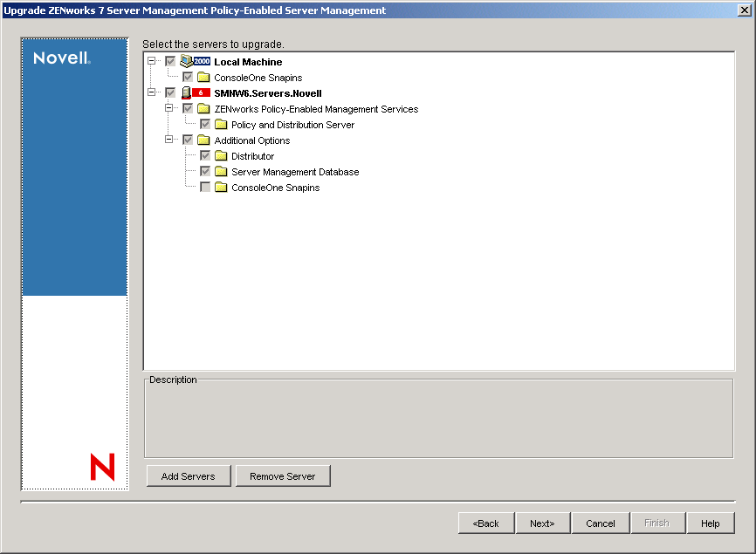
Task: Enable the ConsoleOne Snapins checkbox under Additional Options
Action: pos(205,187)
